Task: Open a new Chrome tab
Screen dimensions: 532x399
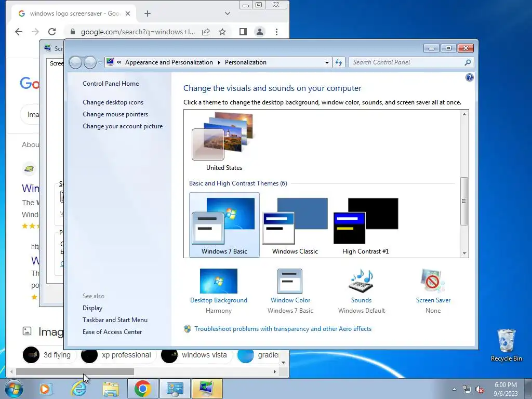Action: [x=147, y=14]
